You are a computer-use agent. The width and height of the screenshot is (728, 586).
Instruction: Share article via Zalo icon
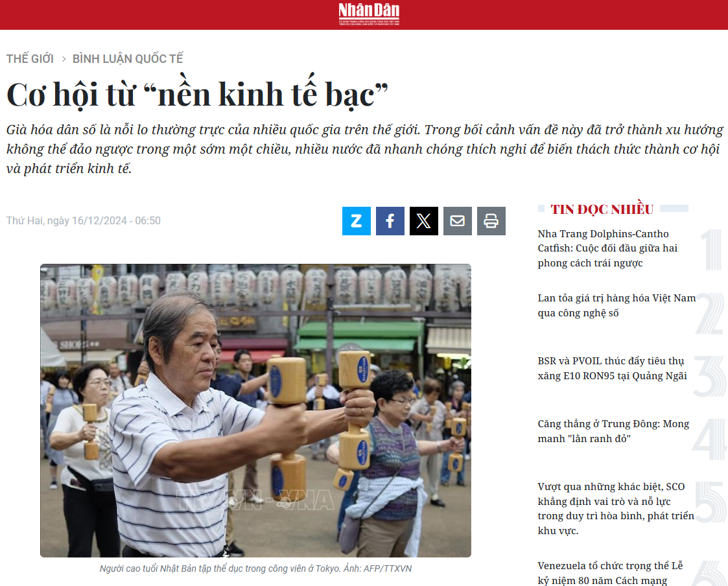356,221
